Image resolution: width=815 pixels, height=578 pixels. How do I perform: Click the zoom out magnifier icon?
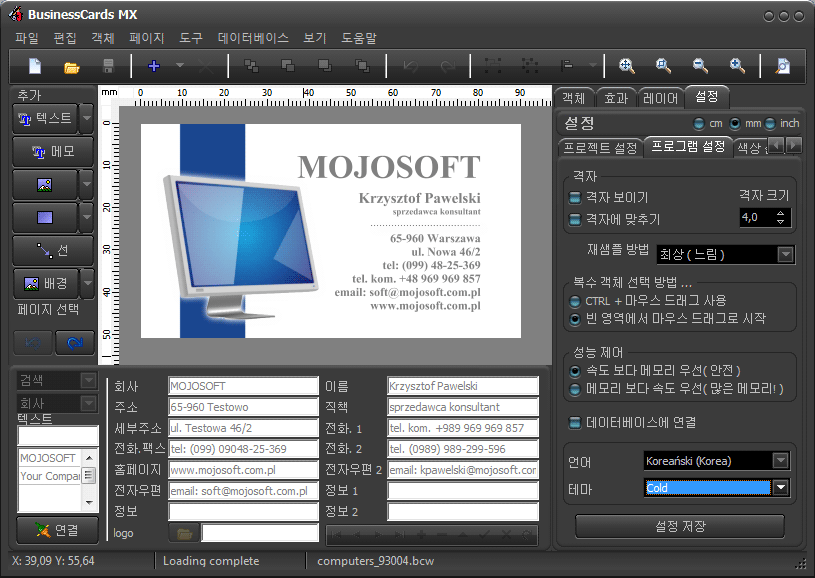click(700, 66)
